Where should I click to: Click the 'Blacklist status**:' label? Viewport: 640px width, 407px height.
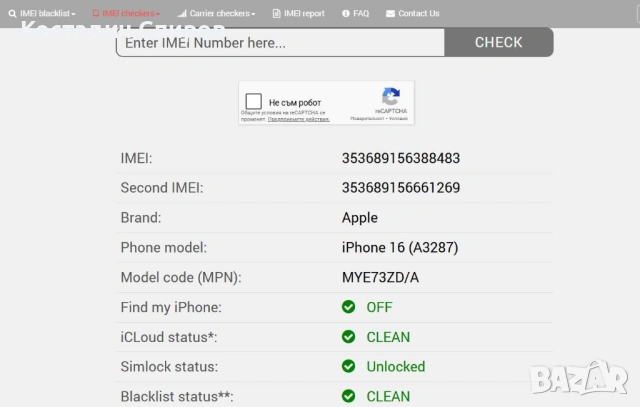177,396
